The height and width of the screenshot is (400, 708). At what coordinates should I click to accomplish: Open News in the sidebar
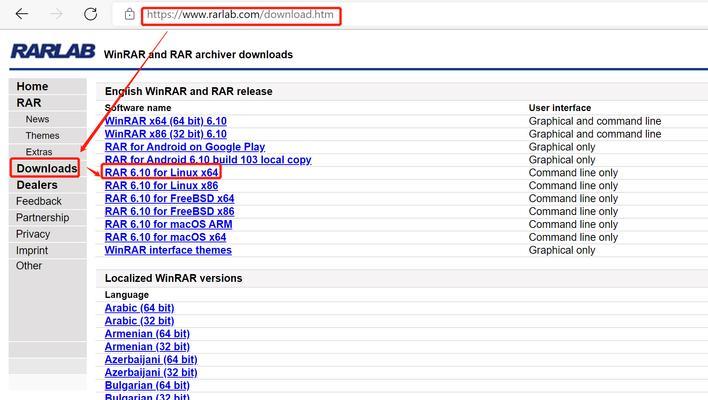coord(37,119)
